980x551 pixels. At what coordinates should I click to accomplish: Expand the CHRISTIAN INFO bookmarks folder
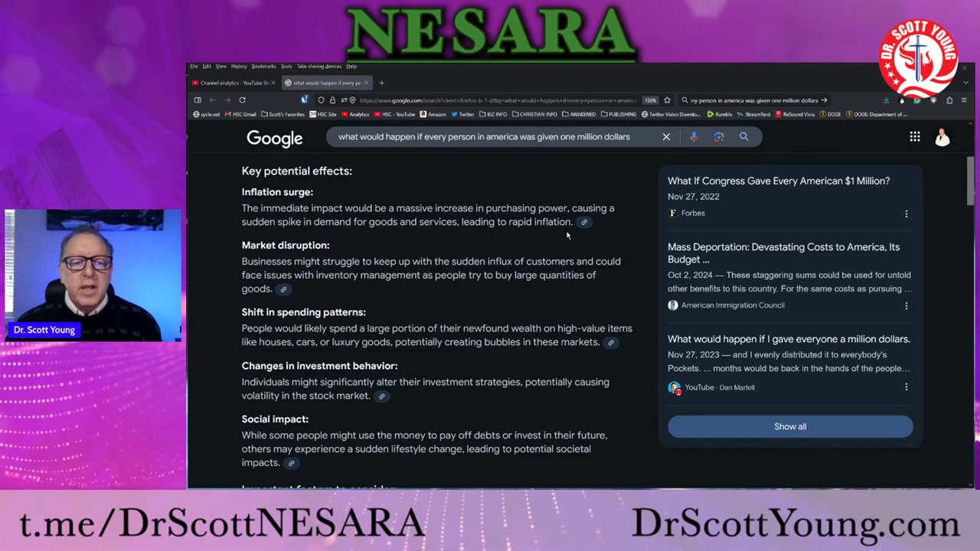(x=535, y=114)
